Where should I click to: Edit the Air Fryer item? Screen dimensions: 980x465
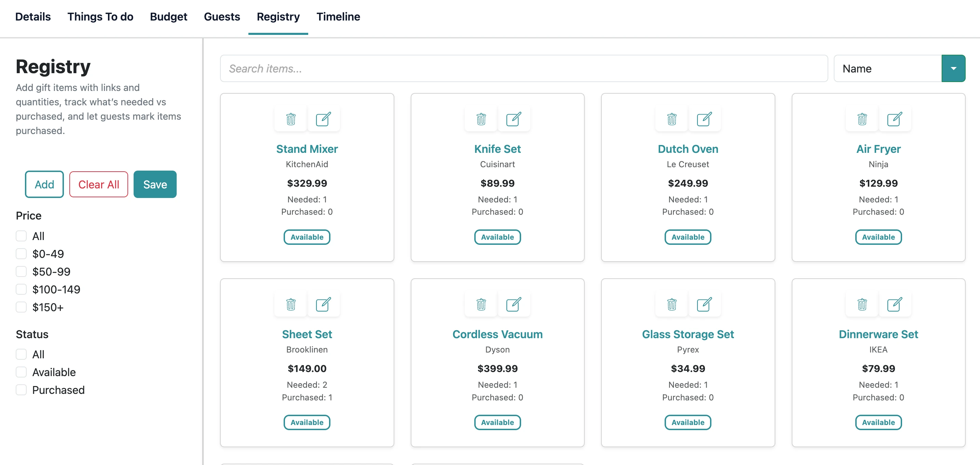coord(895,119)
